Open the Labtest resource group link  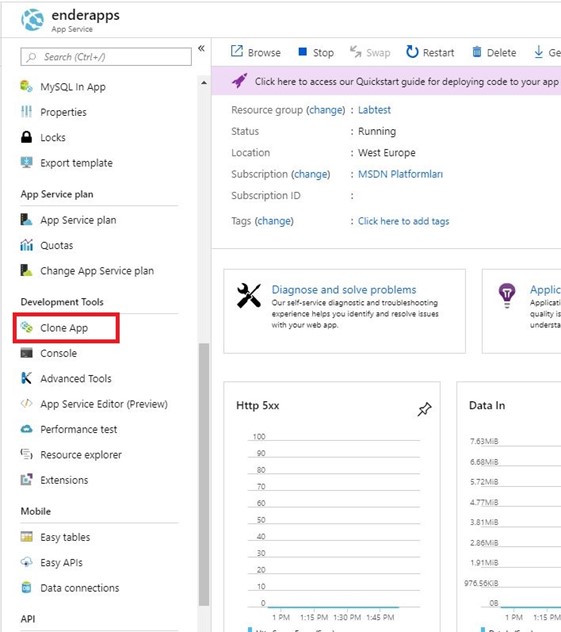374,110
